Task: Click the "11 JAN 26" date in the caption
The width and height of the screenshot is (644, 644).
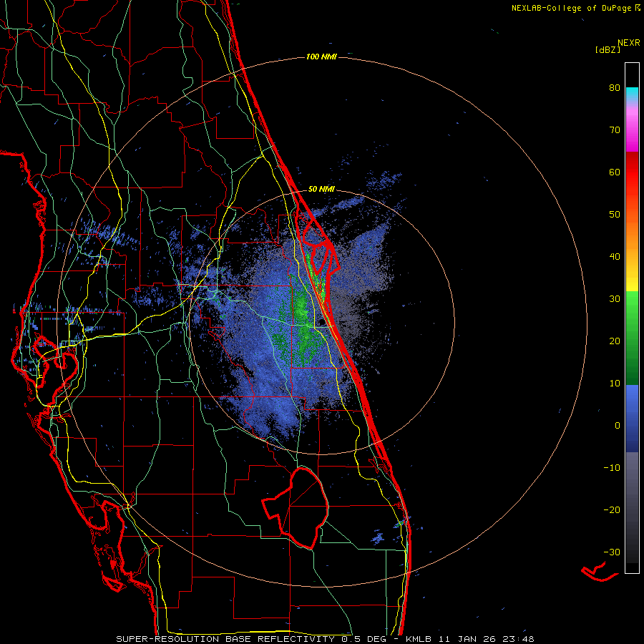Action: point(466,639)
